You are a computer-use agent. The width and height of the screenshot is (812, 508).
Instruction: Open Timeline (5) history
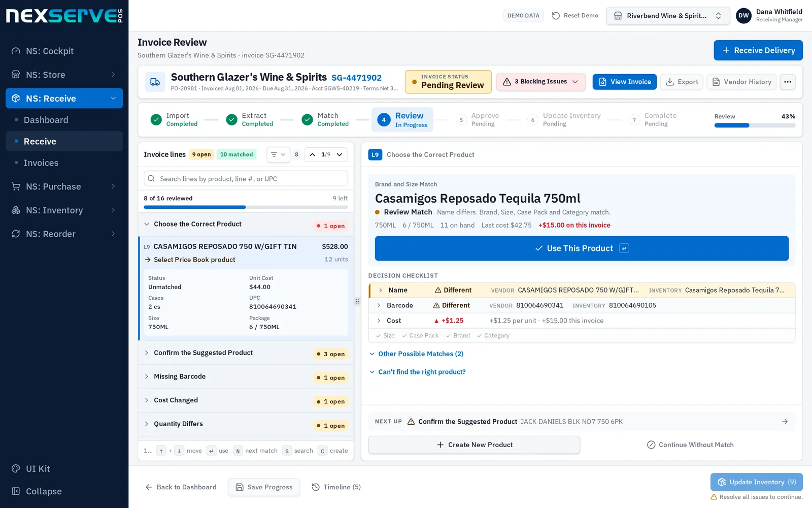pos(336,487)
